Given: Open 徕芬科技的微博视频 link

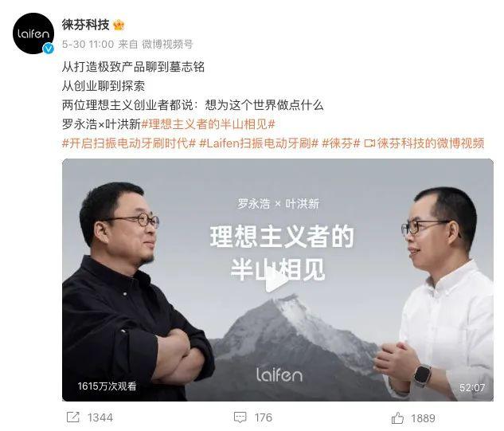Looking at the screenshot, I should [x=431, y=143].
